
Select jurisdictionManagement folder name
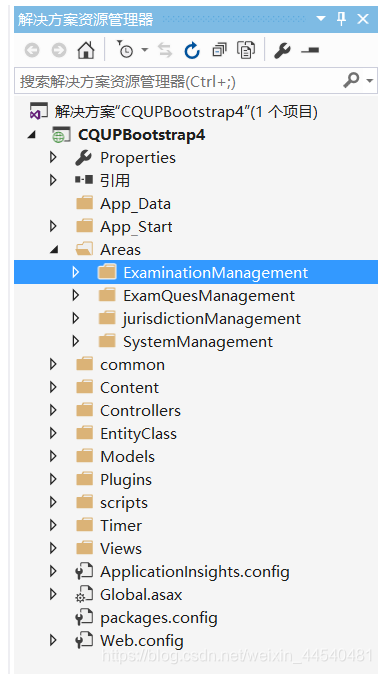click(x=212, y=319)
